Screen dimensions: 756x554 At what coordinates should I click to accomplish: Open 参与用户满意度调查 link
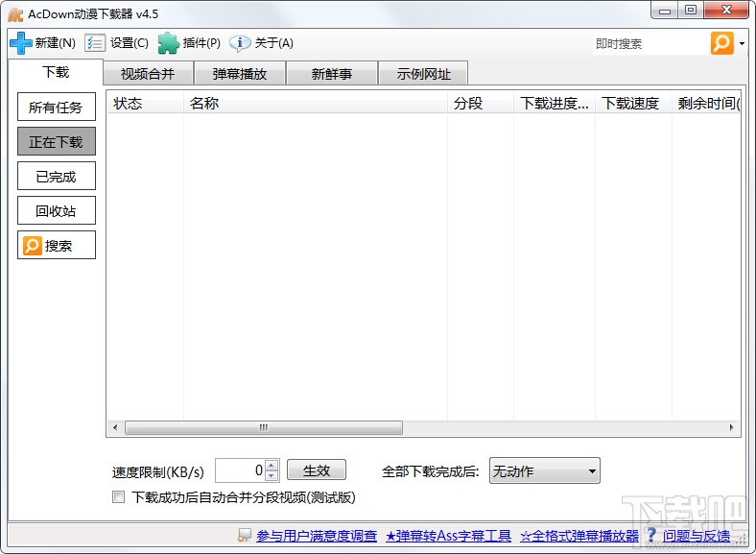tap(317, 535)
